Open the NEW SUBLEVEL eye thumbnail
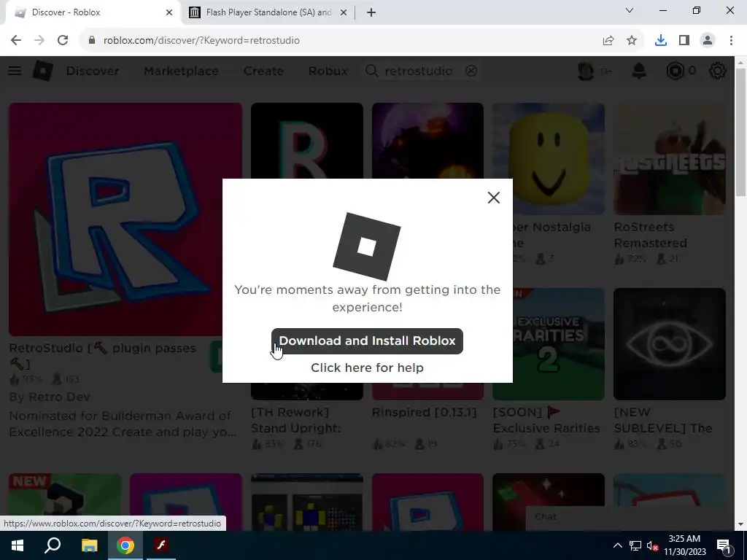Image resolution: width=747 pixels, height=560 pixels. tap(670, 344)
